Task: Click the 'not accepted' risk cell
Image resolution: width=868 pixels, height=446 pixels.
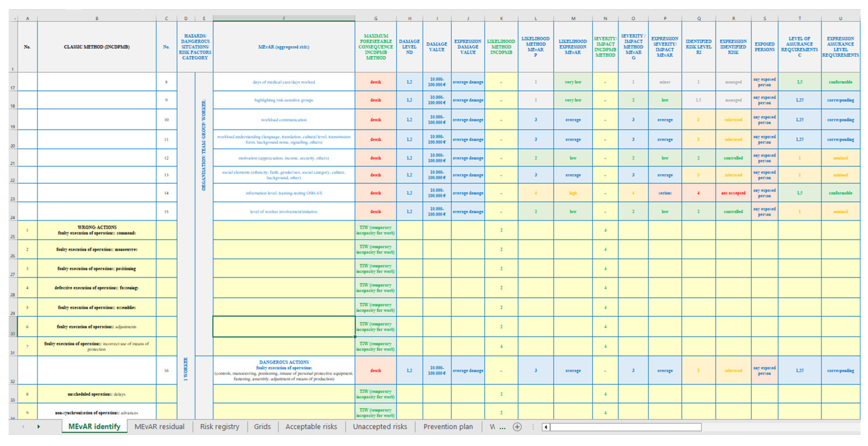Action: [x=733, y=193]
